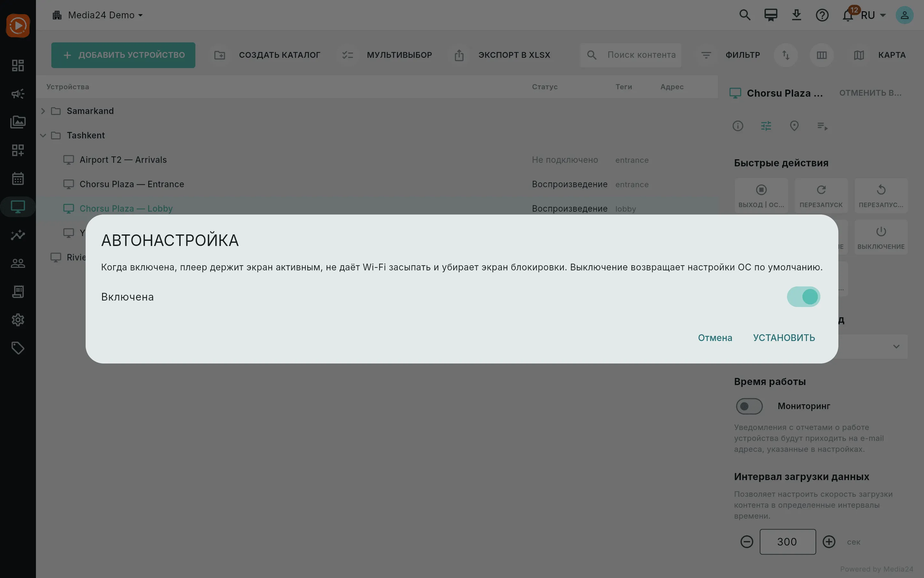
Task: Open the settings gear sidebar icon
Action: 18,320
